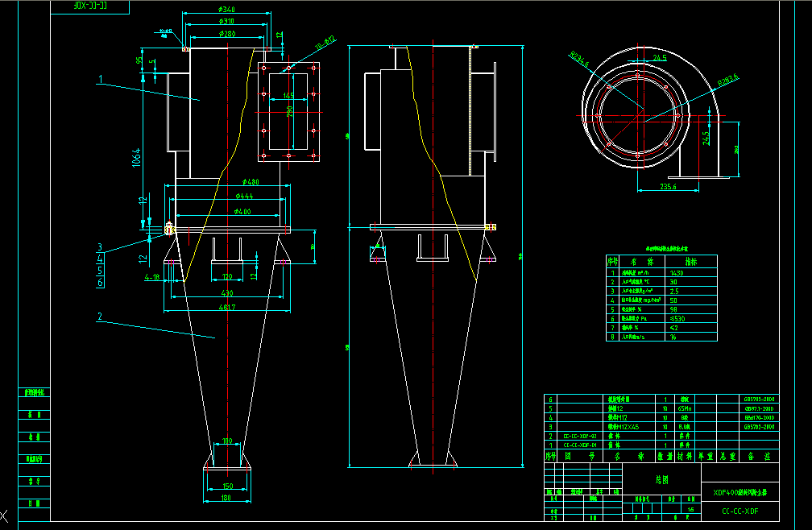Click the CC-CC-XDF drawing number in title block
Screen dimensions: 812x530
tap(739, 511)
